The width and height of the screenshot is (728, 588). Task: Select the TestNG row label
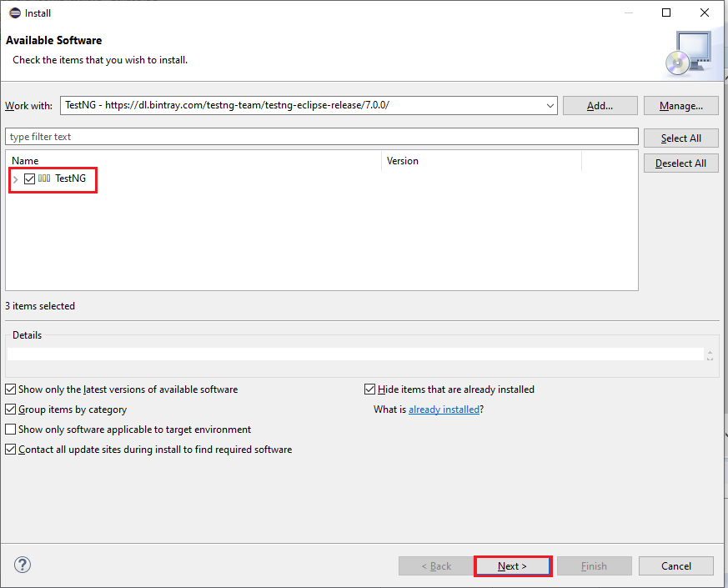pyautogui.click(x=71, y=178)
